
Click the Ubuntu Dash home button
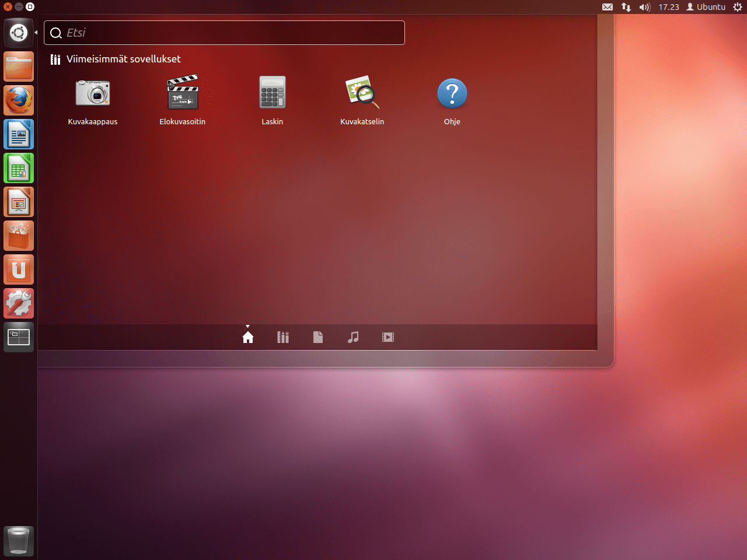click(x=19, y=33)
